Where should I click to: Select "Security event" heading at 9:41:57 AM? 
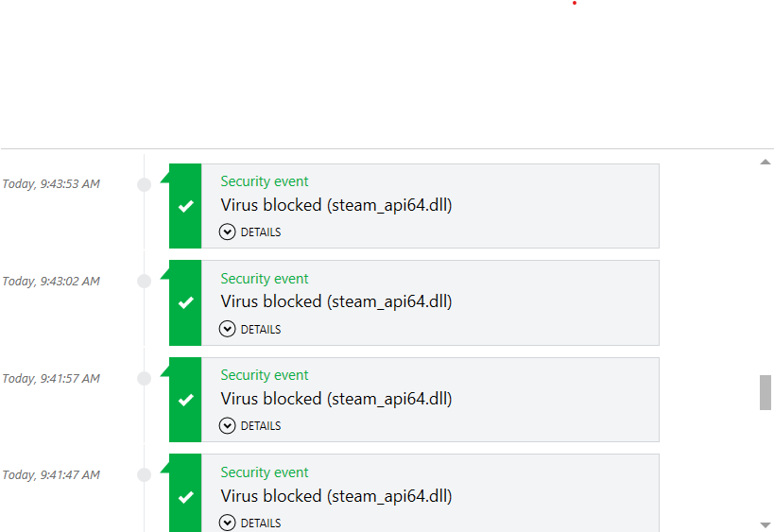pyautogui.click(x=264, y=375)
